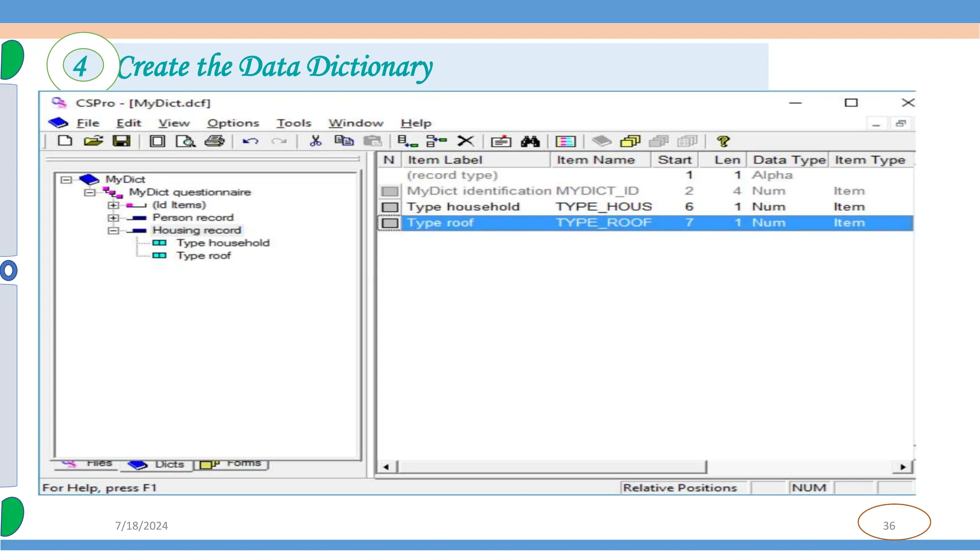This screenshot has width=980, height=551.
Task: Click the Open folder toolbar icon
Action: 93,141
